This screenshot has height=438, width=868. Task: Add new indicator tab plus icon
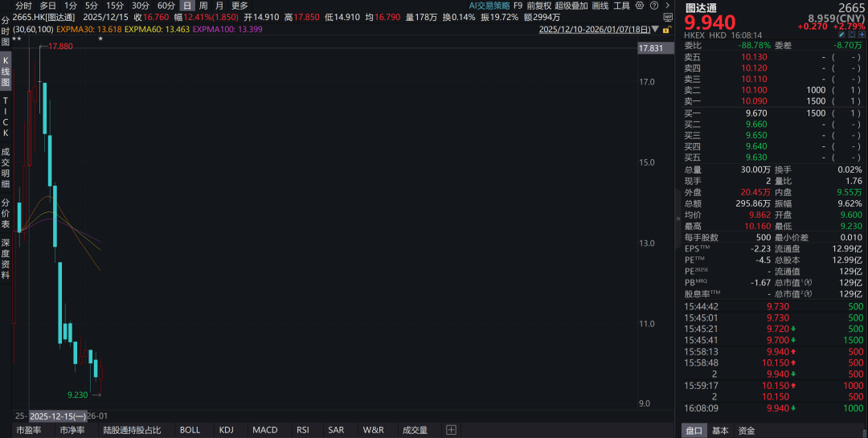coord(451,430)
